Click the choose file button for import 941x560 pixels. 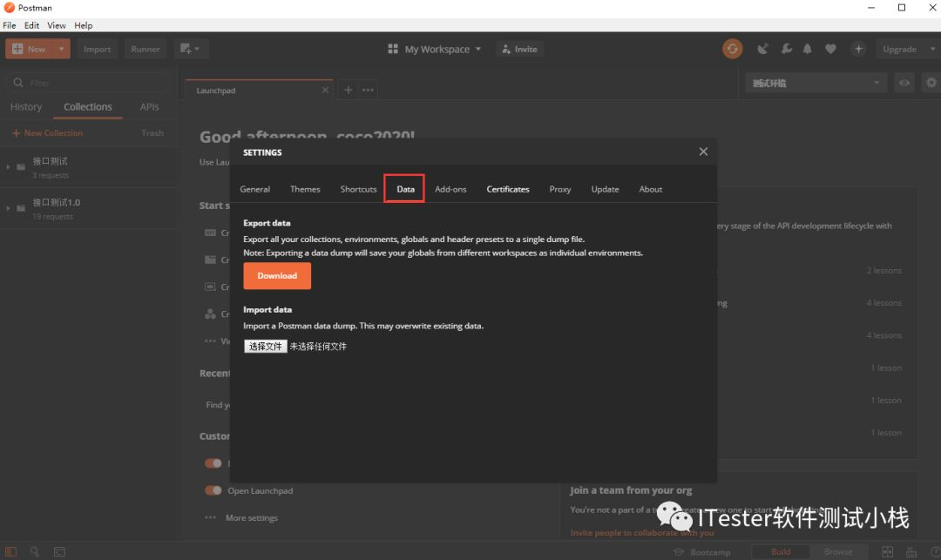265,346
